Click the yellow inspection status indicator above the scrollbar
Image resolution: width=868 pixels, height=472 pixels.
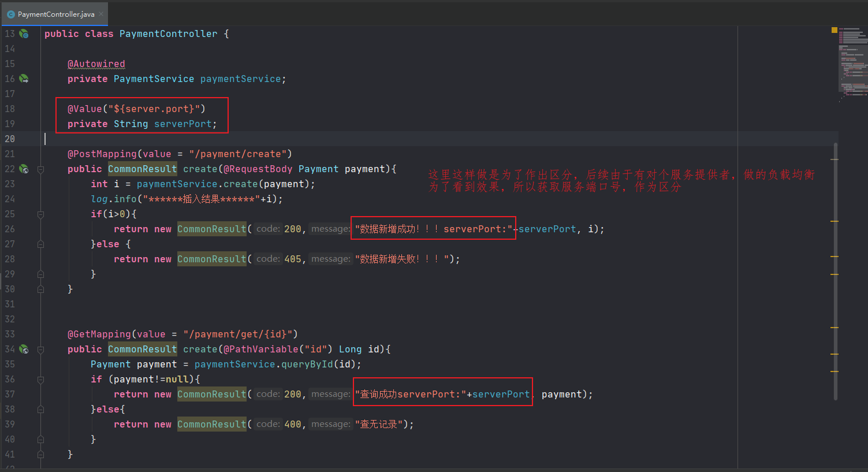[x=835, y=29]
